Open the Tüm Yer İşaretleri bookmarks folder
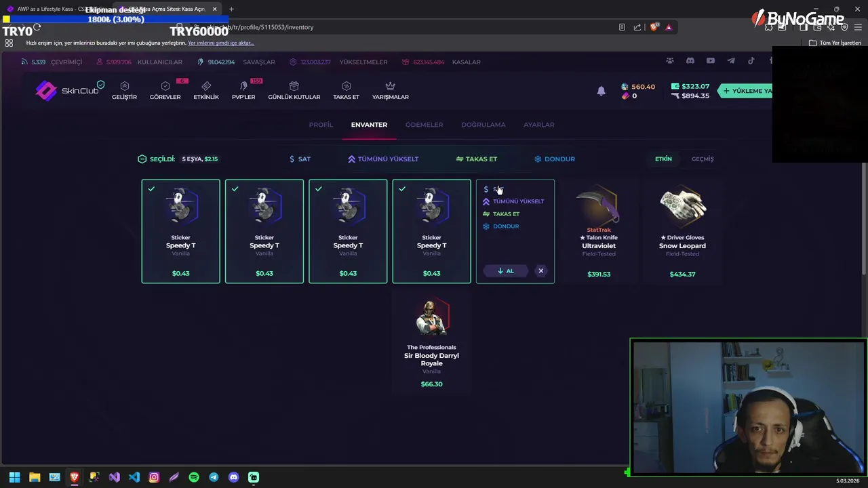Viewport: 868px width, 488px height. pos(835,43)
